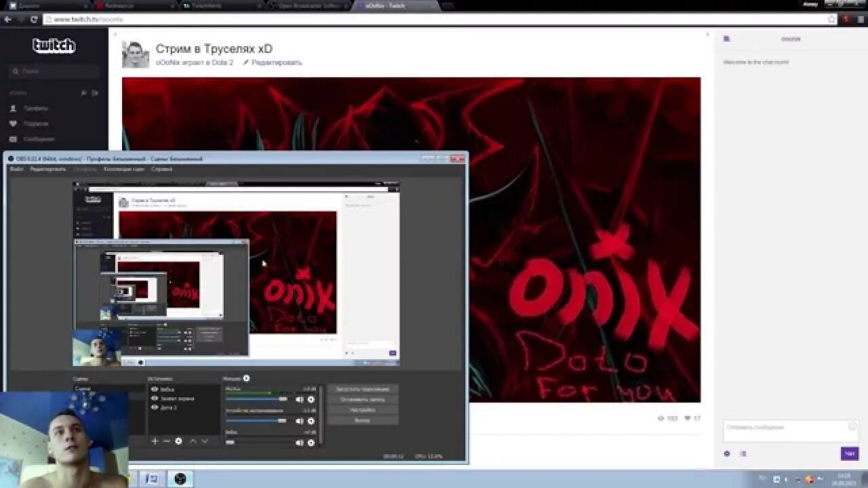868x488 pixels.
Task: Focus the Twitch sidebar search field
Action: pos(54,71)
